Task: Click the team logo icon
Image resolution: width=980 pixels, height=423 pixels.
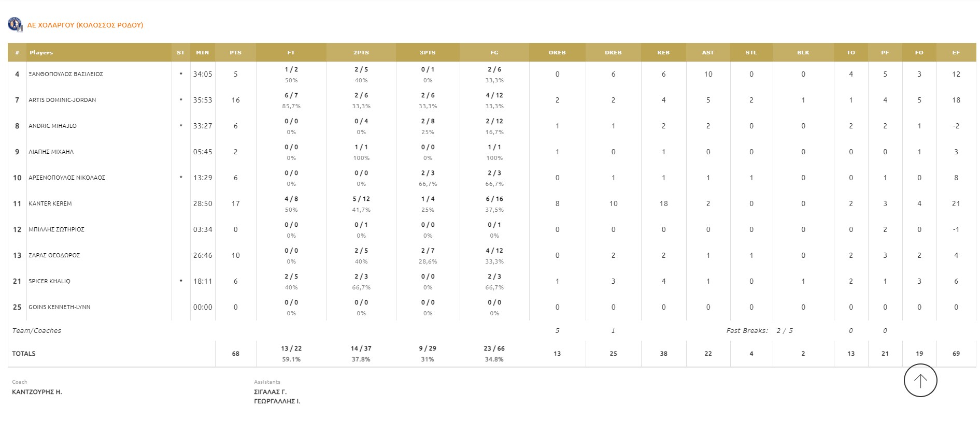Action: pyautogui.click(x=15, y=24)
